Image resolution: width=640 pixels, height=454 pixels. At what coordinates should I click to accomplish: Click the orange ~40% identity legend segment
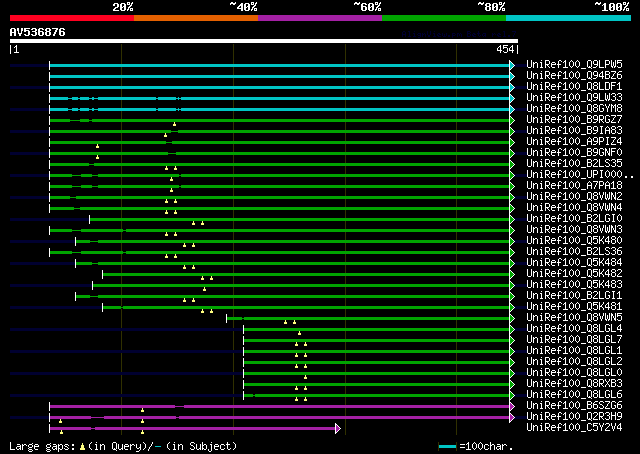click(x=196, y=18)
